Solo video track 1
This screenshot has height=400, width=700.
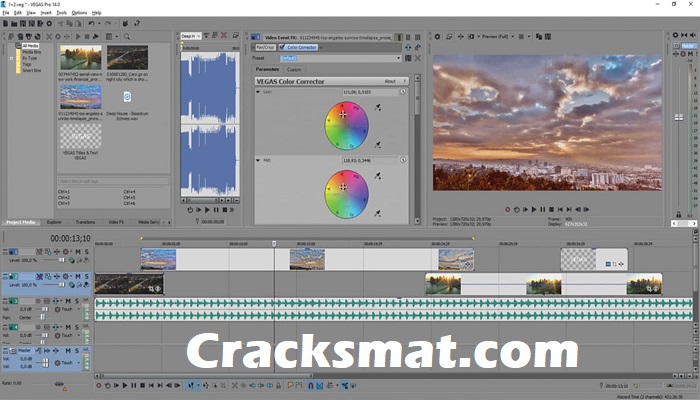[x=87, y=252]
